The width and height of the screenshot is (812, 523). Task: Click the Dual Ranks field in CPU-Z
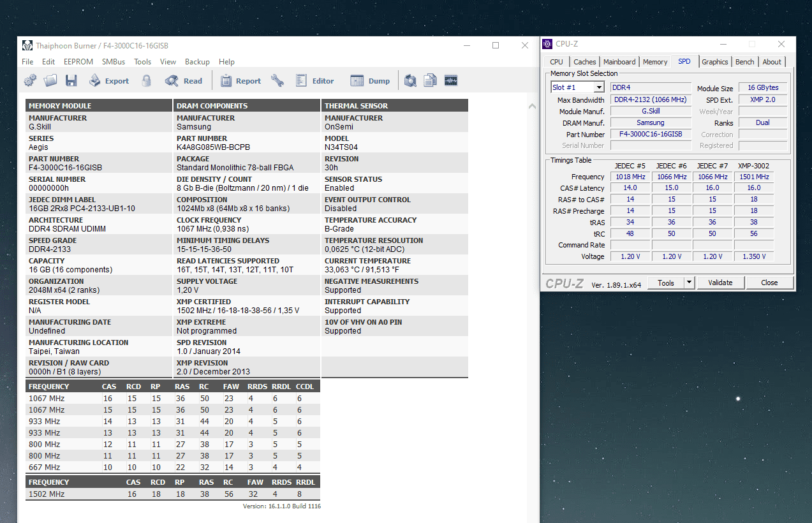[x=763, y=122]
